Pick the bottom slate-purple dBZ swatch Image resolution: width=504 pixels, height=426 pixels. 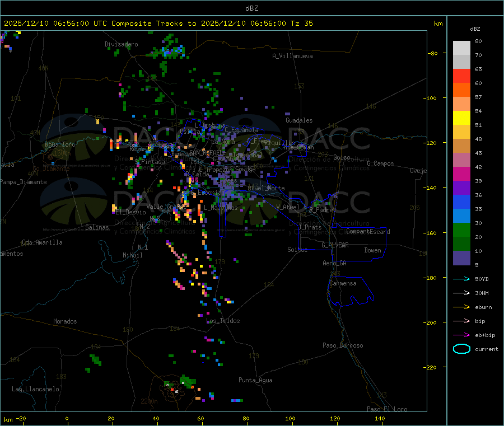[x=461, y=258]
